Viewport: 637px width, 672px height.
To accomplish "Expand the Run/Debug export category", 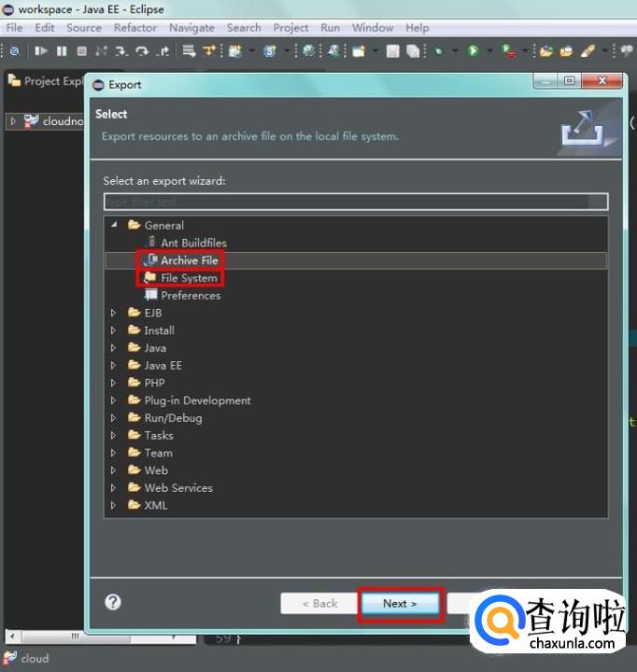I will pyautogui.click(x=113, y=418).
